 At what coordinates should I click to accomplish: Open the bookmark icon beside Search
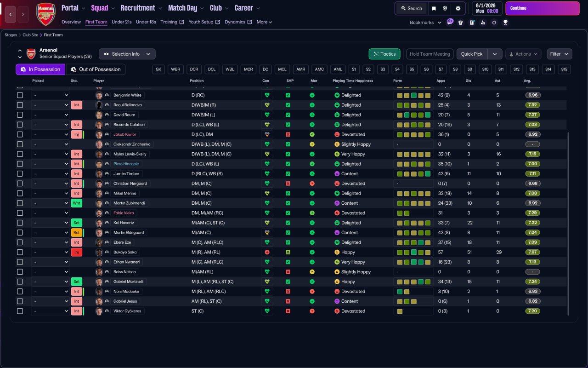point(434,8)
